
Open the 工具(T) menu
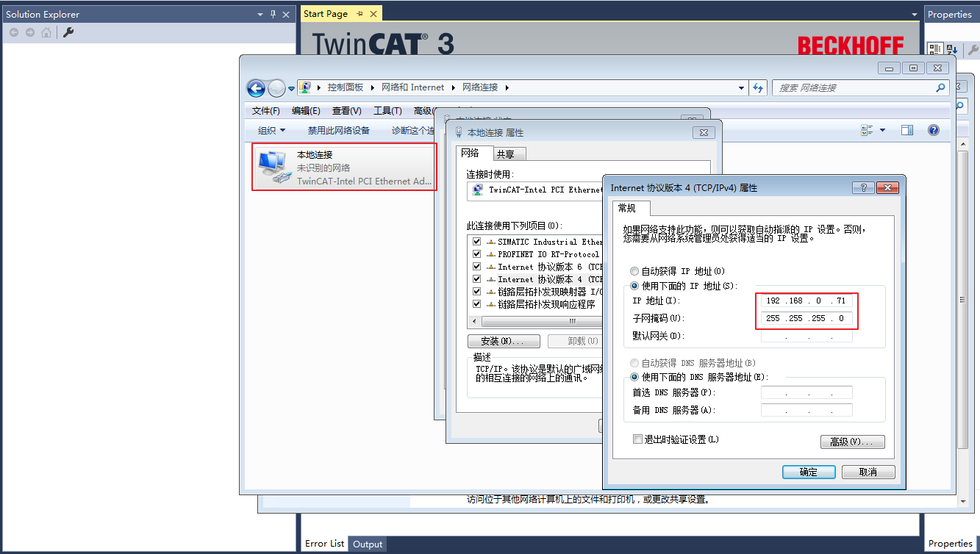[387, 111]
